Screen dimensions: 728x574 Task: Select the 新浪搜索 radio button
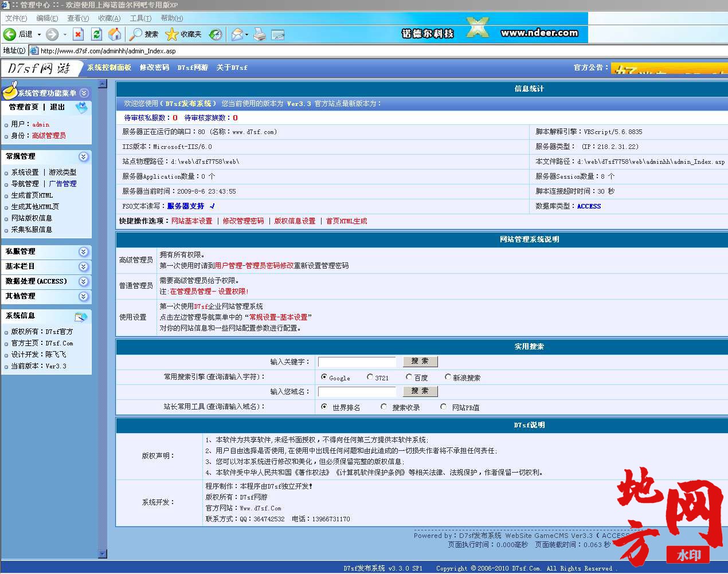pos(448,377)
